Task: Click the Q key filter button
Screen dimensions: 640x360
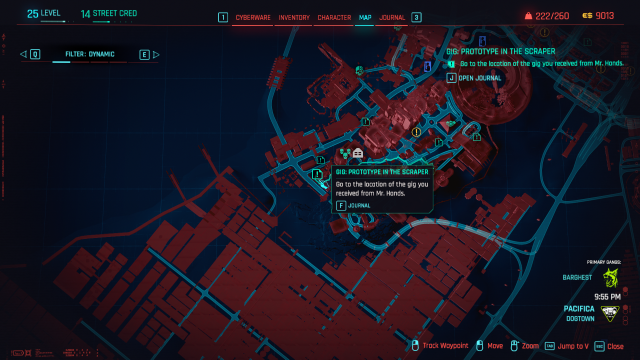Action: coord(35,54)
